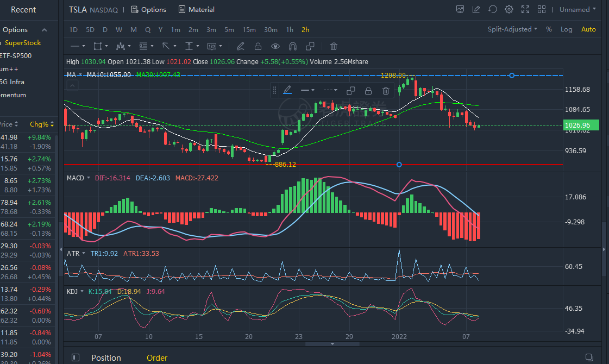Click blue handle on red 886.12 line
This screenshot has height=364, width=609.
[x=399, y=165]
